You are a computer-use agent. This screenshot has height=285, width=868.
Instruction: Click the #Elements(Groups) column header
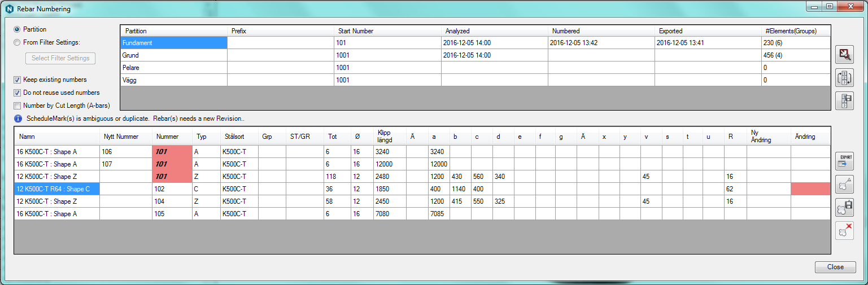[x=796, y=31]
